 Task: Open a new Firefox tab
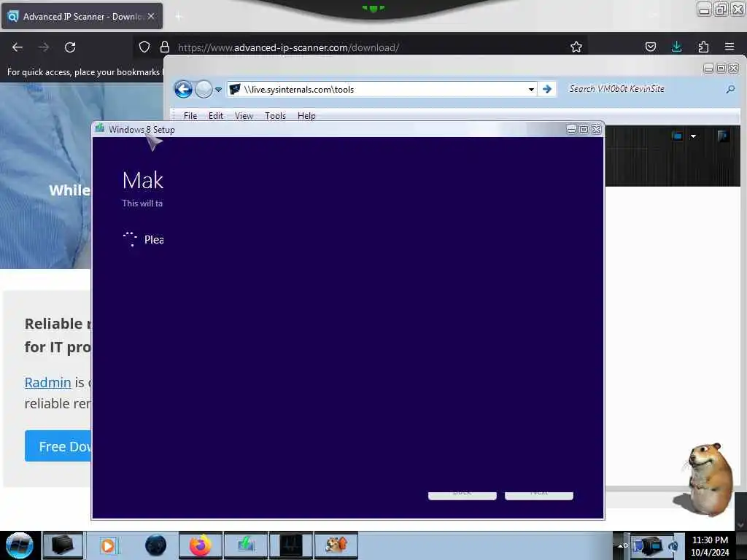[179, 17]
